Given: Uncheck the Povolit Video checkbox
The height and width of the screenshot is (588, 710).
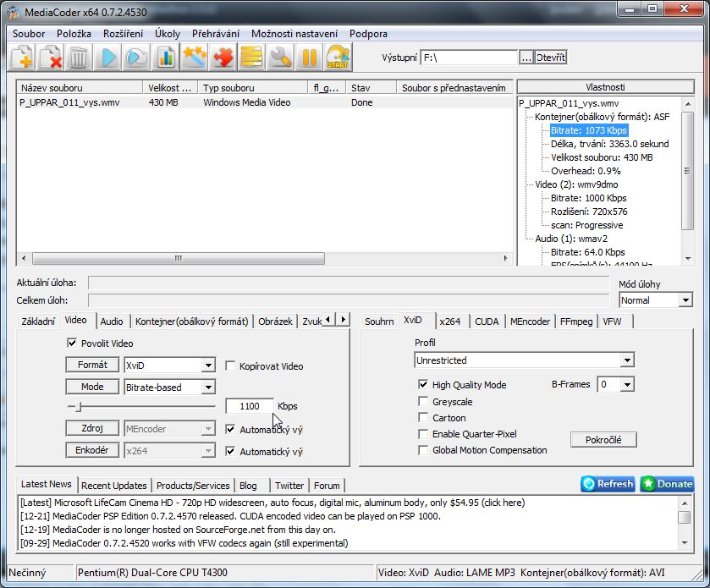Looking at the screenshot, I should point(72,343).
